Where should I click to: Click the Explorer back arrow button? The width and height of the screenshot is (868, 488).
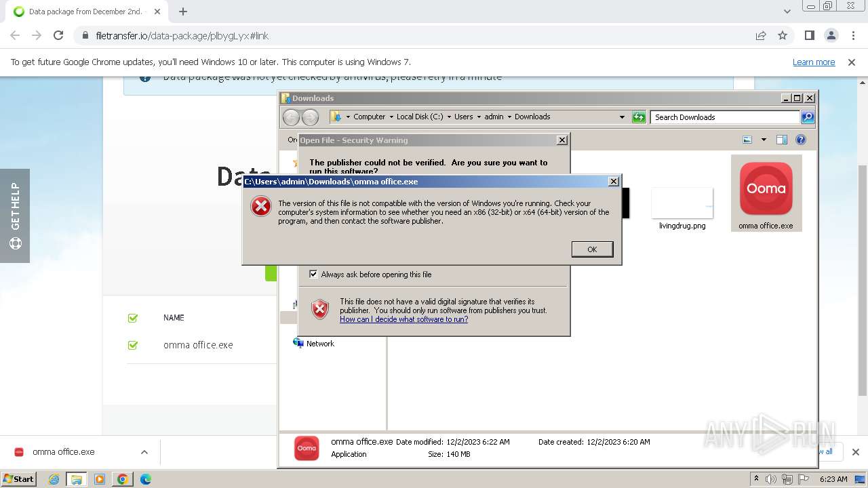coord(291,117)
